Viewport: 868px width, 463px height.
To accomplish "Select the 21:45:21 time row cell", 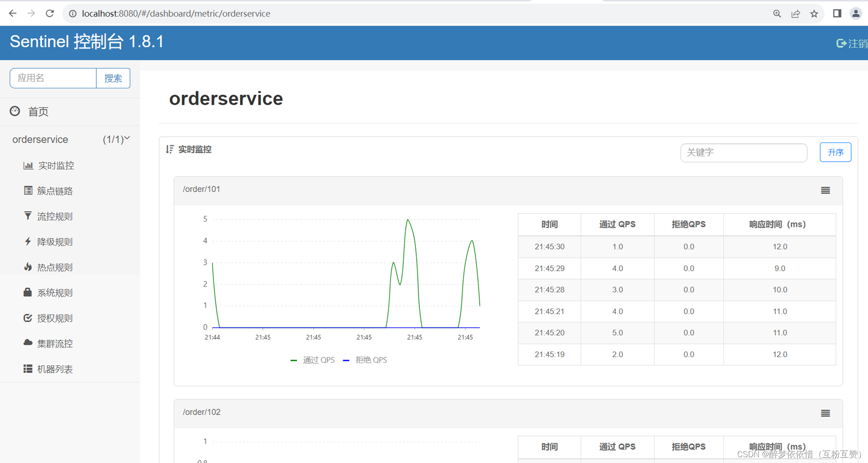I will pyautogui.click(x=550, y=312).
